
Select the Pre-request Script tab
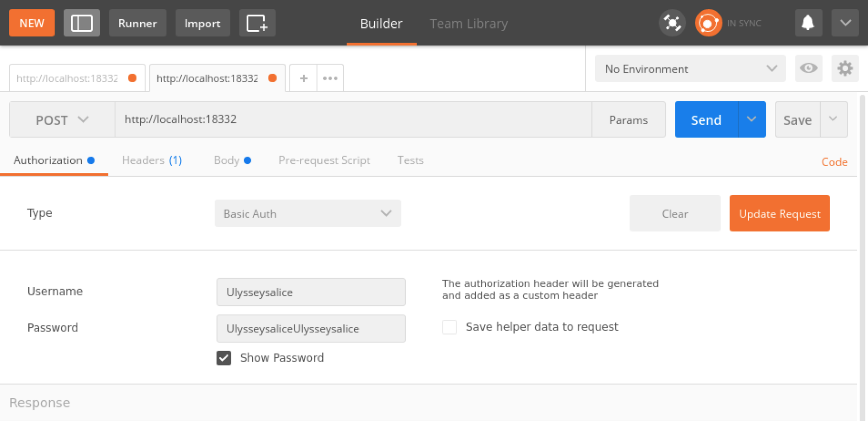click(x=324, y=160)
